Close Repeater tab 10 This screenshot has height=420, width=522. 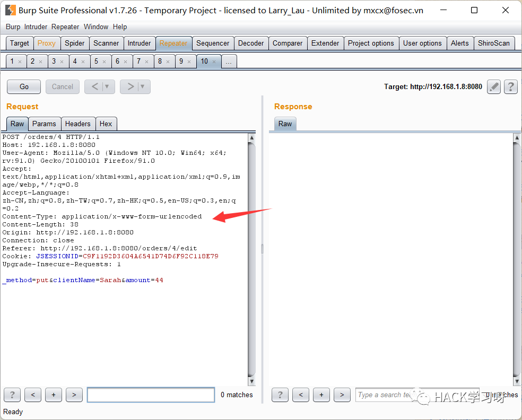click(x=214, y=62)
